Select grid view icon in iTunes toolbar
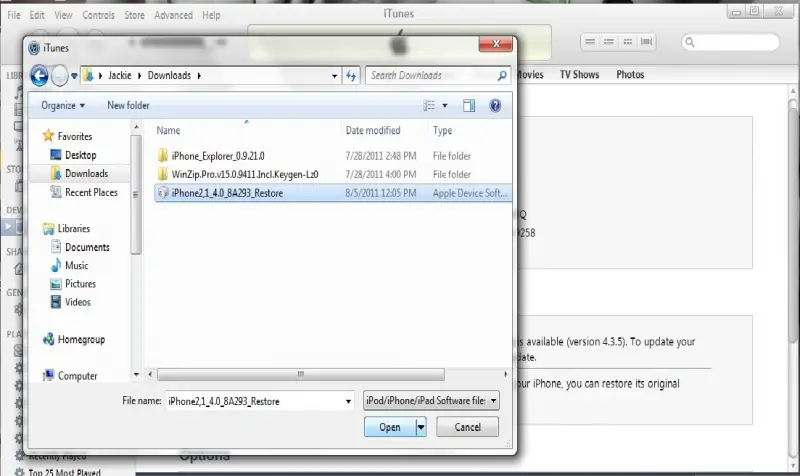 pyautogui.click(x=628, y=42)
